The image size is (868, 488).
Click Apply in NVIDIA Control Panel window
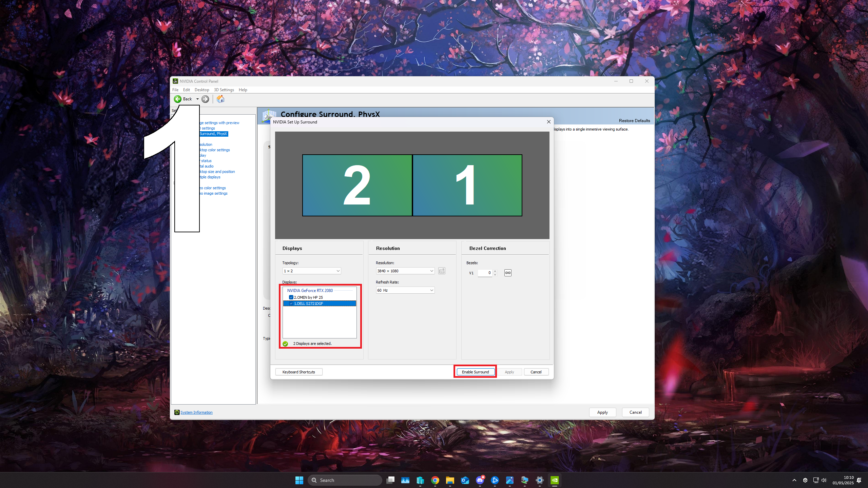pyautogui.click(x=602, y=412)
